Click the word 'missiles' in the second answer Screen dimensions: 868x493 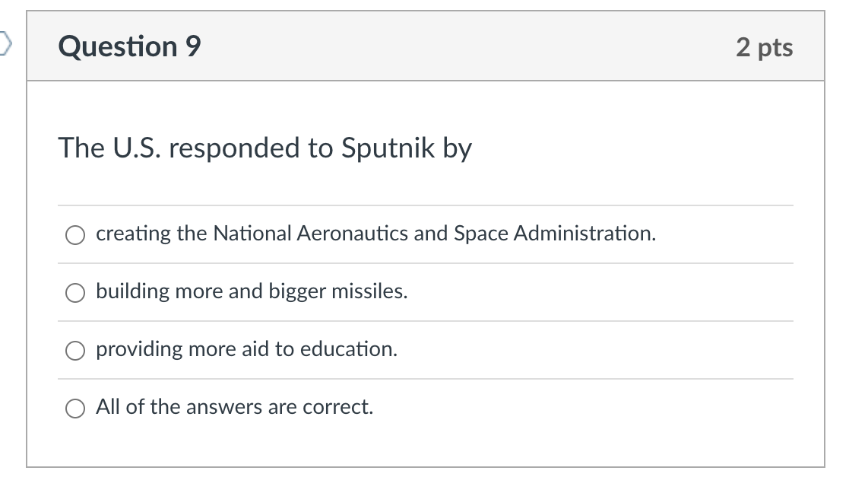pos(369,291)
